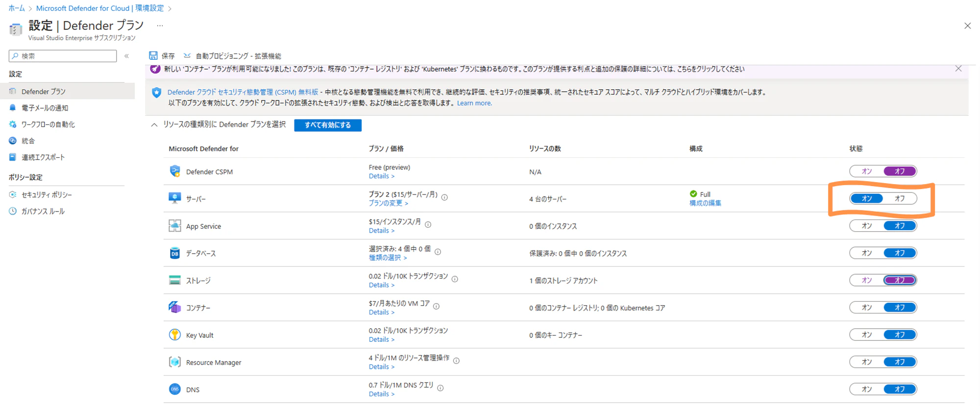Open 種類の選択 for databases
Viewport: 980px width, 406px height.
[388, 258]
